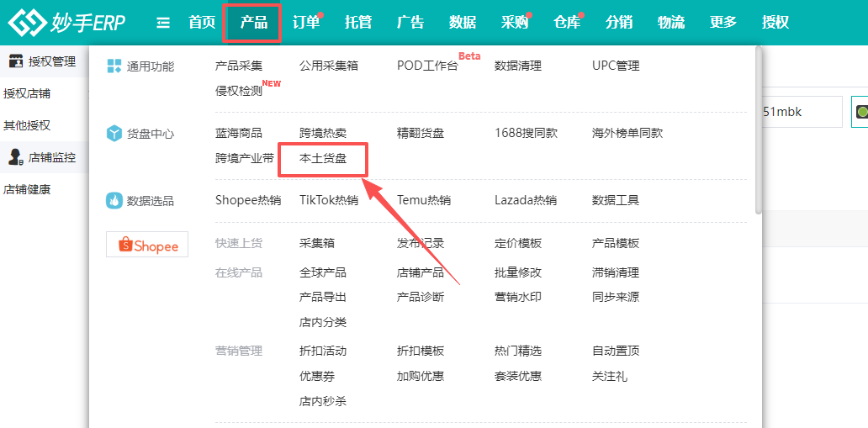Open 产品导出 link
The height and width of the screenshot is (428, 868).
tap(323, 298)
